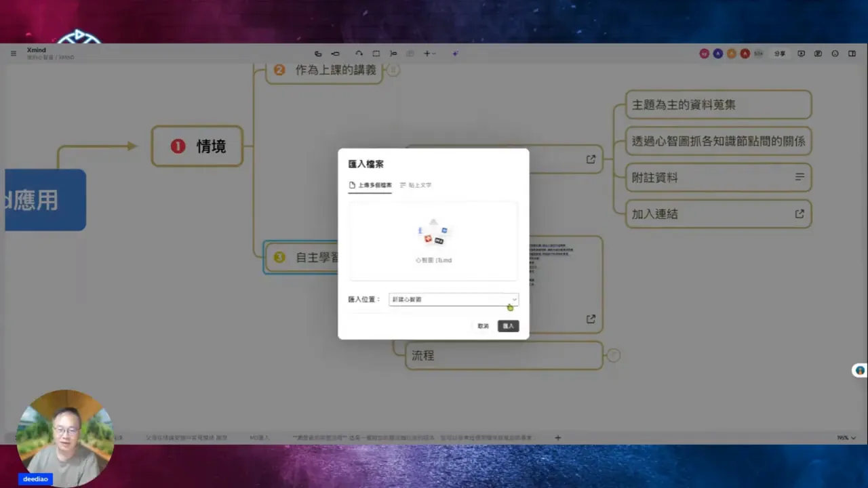Viewport: 868px width, 488px height.
Task: Open the emoji sticker icon in the header
Action: click(835, 54)
